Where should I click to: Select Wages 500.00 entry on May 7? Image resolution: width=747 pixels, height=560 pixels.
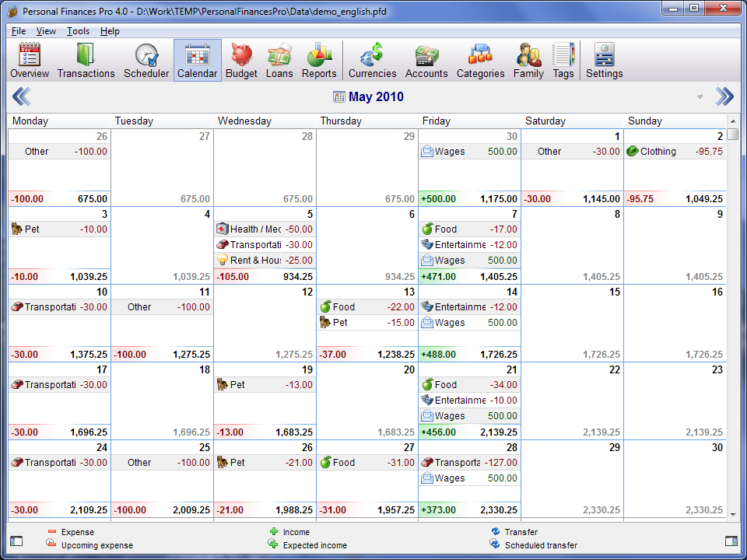[469, 260]
